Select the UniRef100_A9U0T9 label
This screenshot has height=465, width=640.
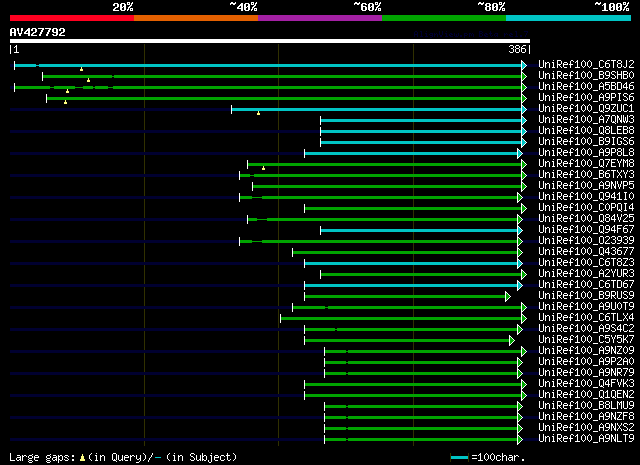(586, 307)
